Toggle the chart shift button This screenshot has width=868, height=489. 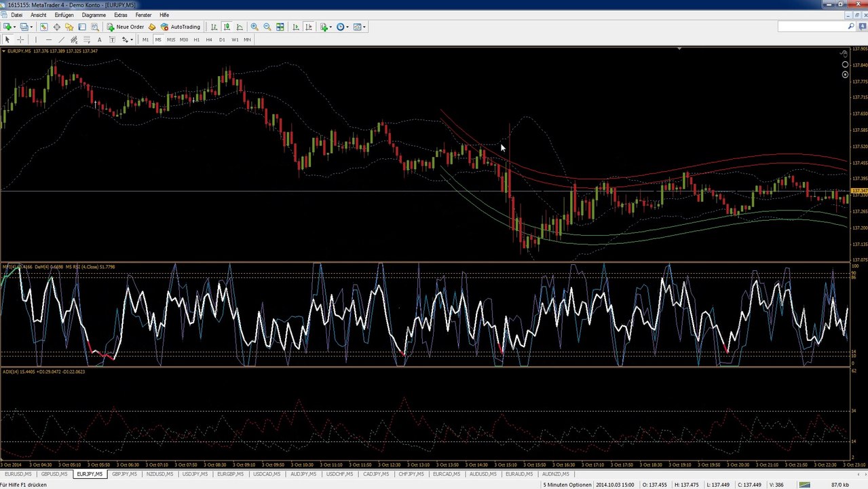click(309, 27)
